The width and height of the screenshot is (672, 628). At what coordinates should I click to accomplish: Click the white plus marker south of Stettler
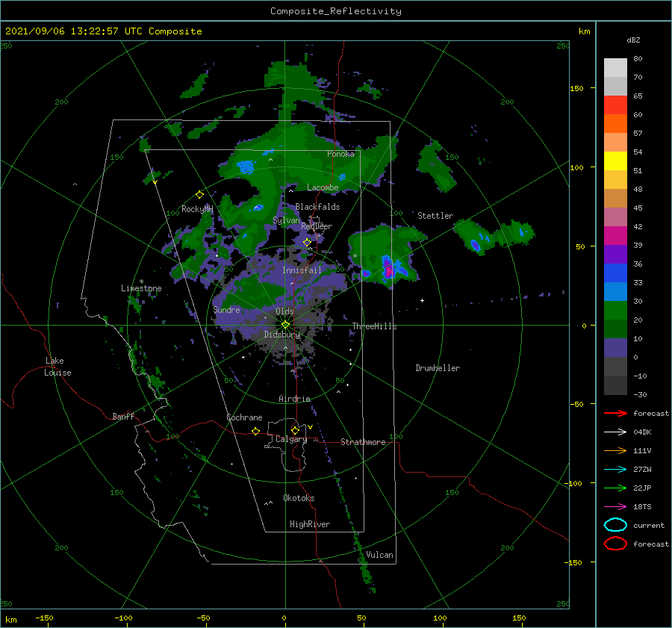(x=422, y=300)
